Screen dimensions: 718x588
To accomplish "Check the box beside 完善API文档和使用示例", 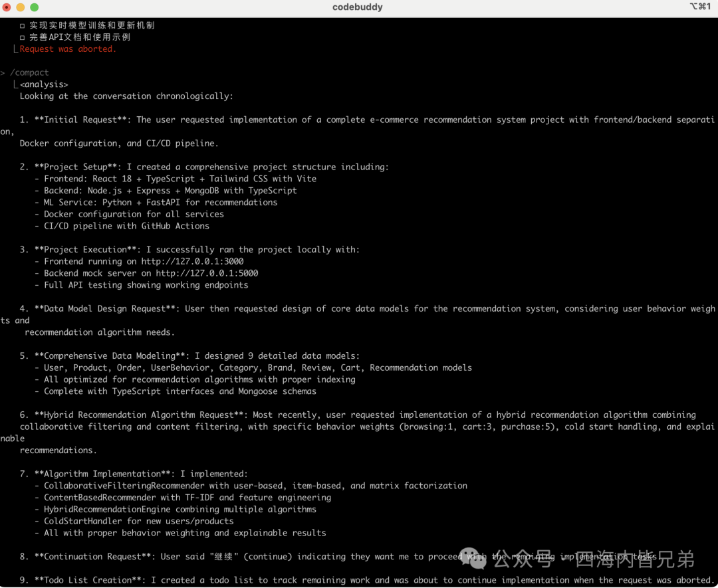I will 22,37.
